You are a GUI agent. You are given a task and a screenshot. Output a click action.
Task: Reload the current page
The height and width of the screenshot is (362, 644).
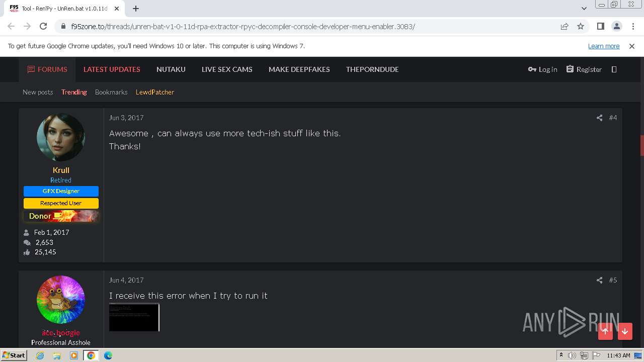[x=43, y=26]
